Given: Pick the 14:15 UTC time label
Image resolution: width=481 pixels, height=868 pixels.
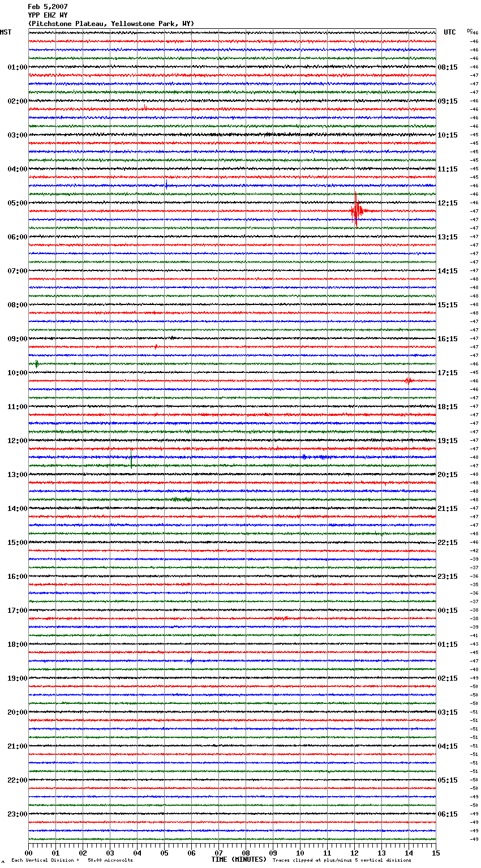Looking at the screenshot, I should [x=448, y=271].
